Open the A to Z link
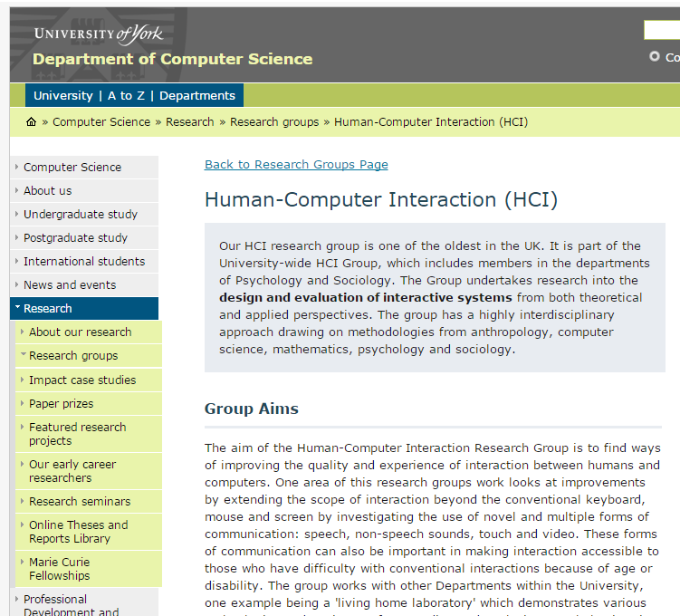 tap(126, 95)
